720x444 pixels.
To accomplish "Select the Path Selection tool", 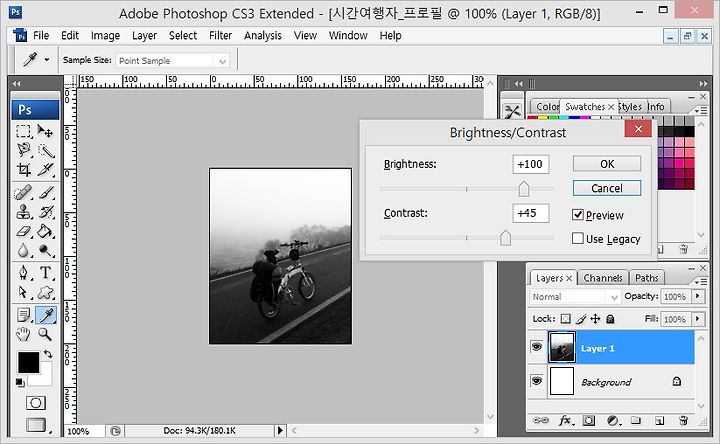I will point(23,292).
